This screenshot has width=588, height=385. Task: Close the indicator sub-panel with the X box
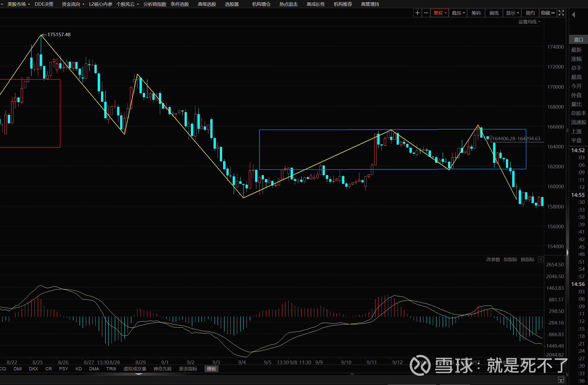(x=540, y=260)
